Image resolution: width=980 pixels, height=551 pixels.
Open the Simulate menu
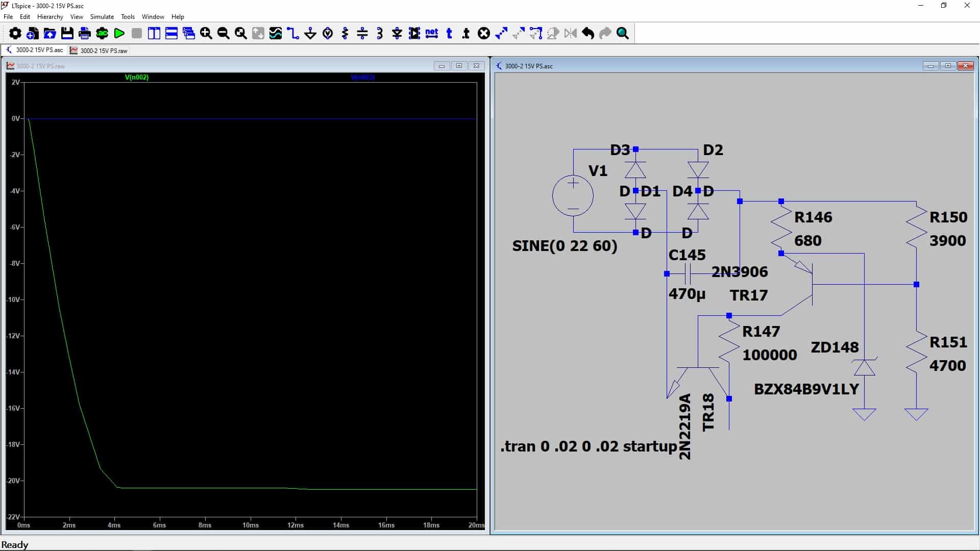click(x=102, y=17)
